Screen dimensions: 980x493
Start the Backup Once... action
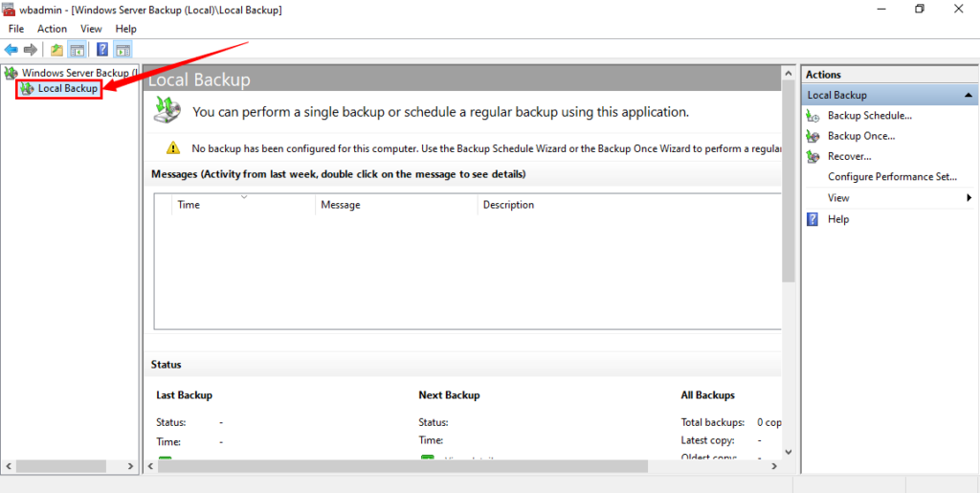(861, 136)
